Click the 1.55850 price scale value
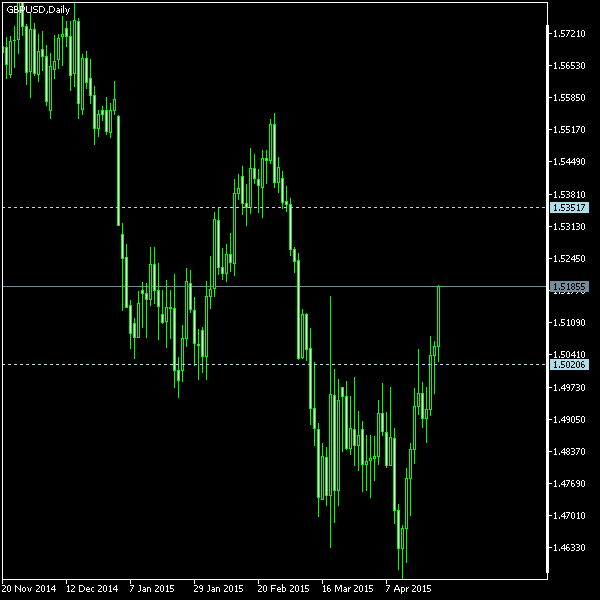This screenshot has height=600, width=600. pyautogui.click(x=569, y=98)
